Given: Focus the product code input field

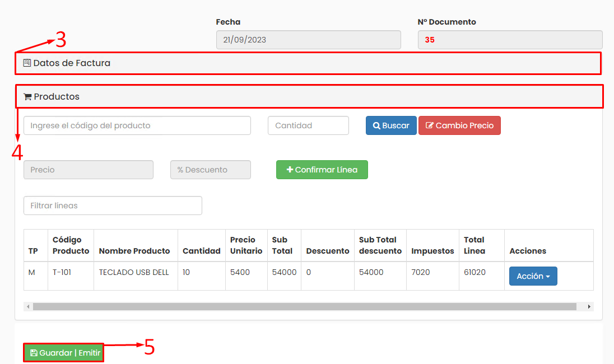Looking at the screenshot, I should (x=137, y=125).
